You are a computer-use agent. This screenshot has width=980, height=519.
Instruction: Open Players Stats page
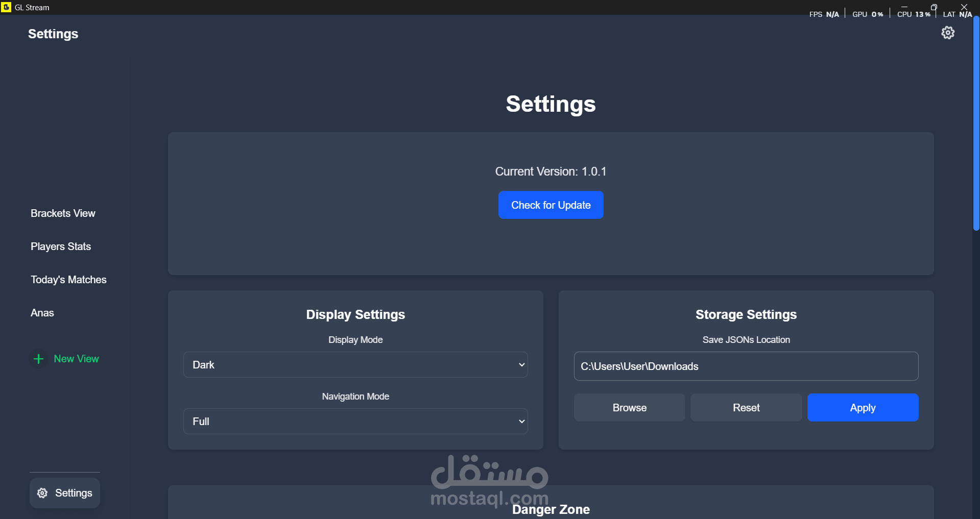click(61, 246)
